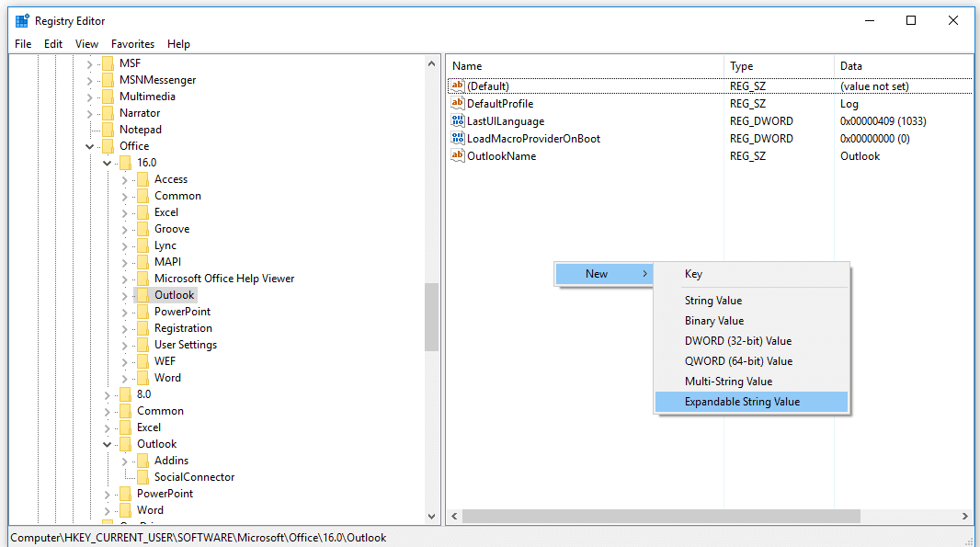Click the LastUILanguage DWORD value icon
Screen dimensions: 980x547
(x=458, y=120)
